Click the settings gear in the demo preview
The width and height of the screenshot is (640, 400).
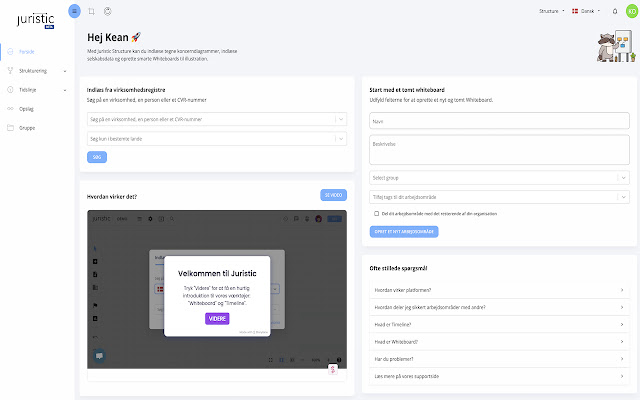[x=150, y=219]
